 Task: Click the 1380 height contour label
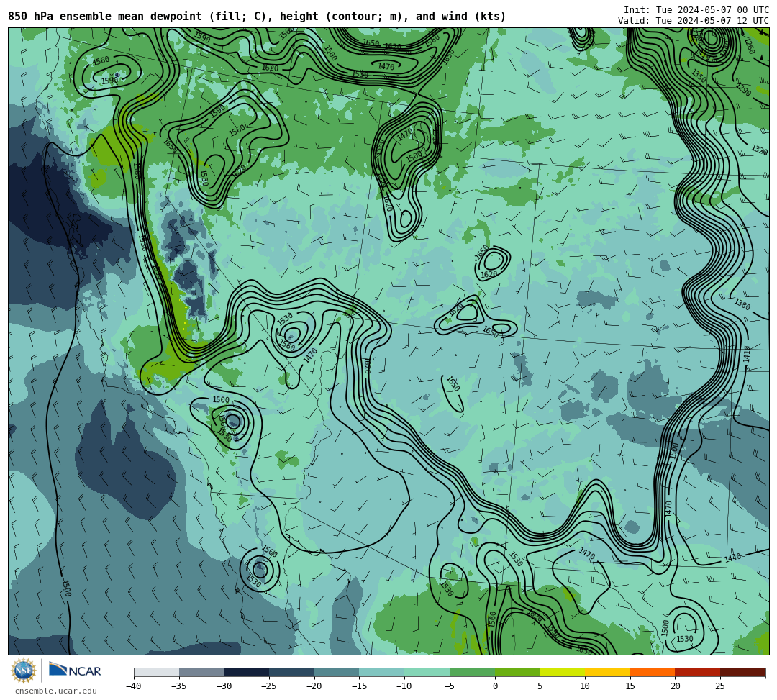742,304
